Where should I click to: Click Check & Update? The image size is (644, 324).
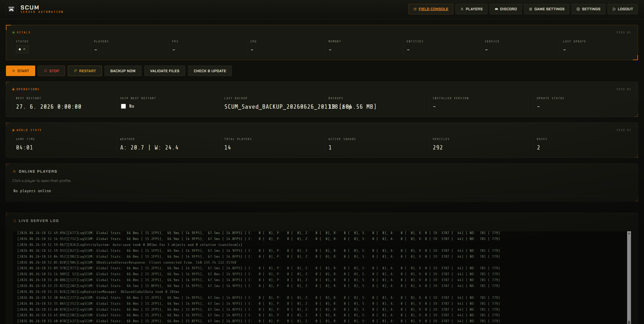(x=210, y=71)
